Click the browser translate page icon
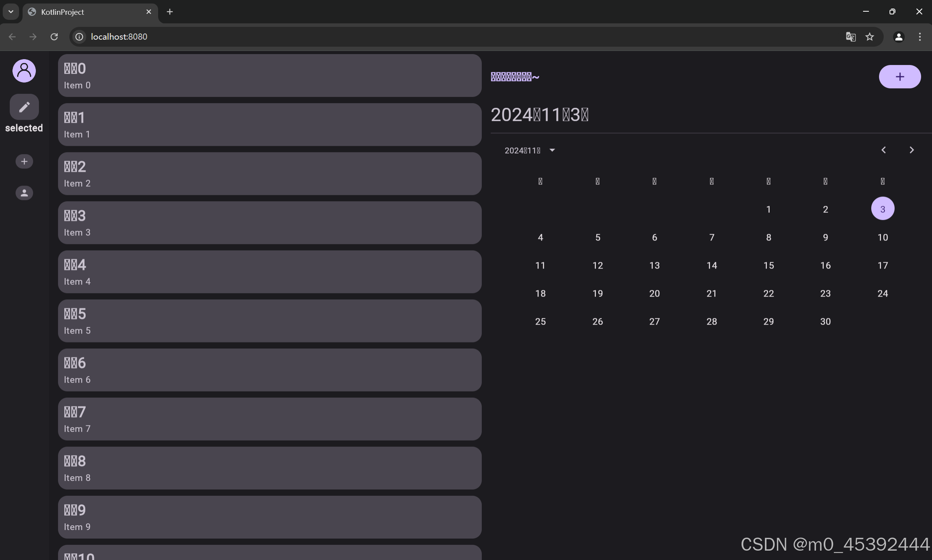Viewport: 932px width, 560px height. pyautogui.click(x=851, y=37)
